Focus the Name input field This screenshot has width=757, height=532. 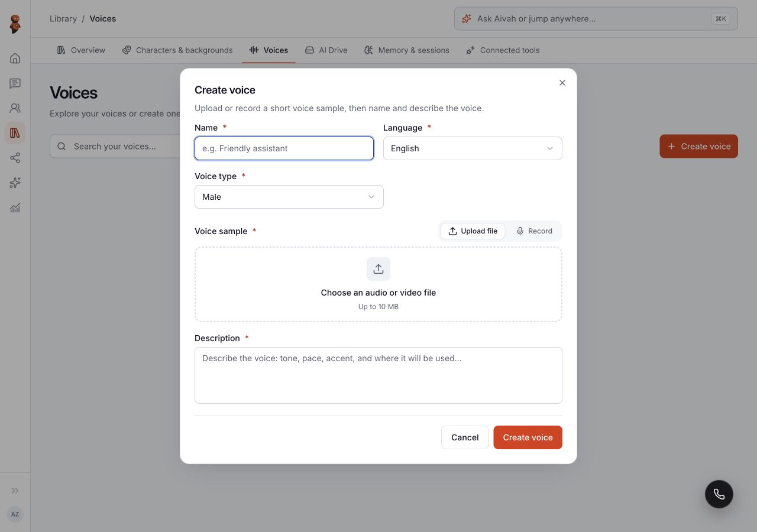point(284,148)
